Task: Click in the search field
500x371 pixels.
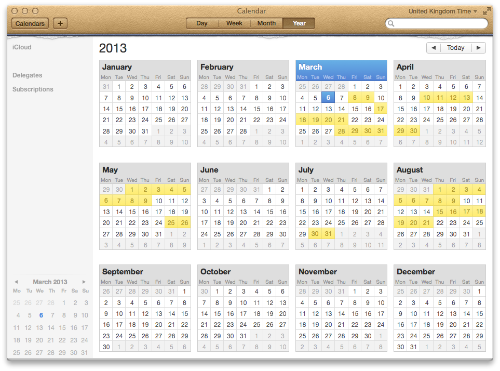Action: pyautogui.click(x=437, y=23)
